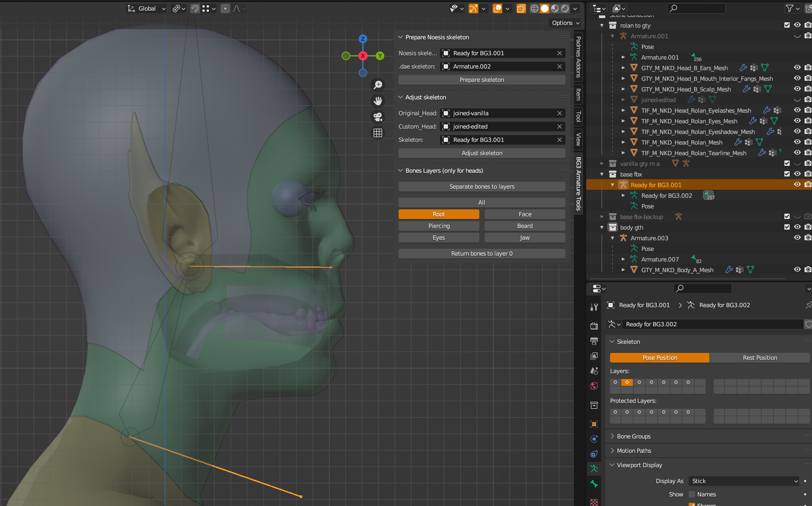Open Render properties tab icon
Image resolution: width=812 pixels, height=506 pixels.
[x=594, y=326]
